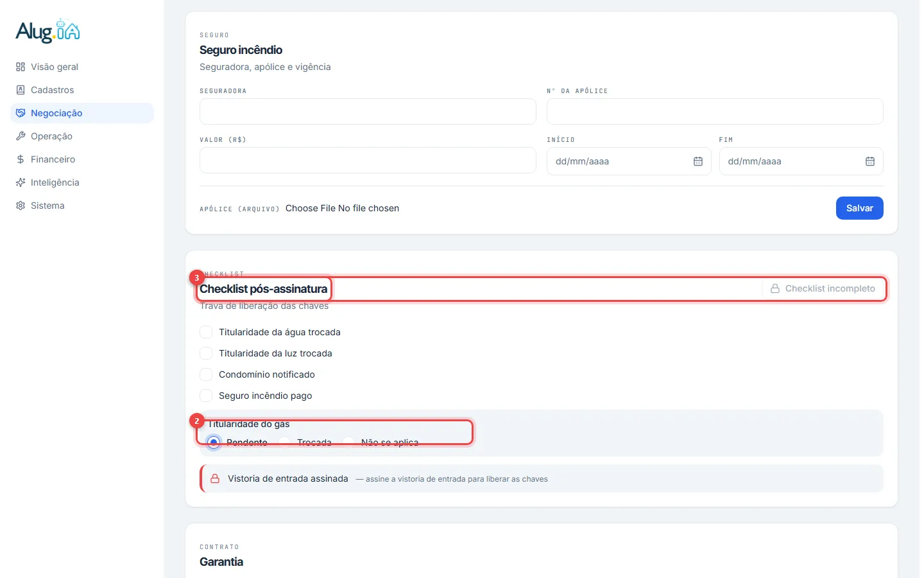Viewport: 924px width, 578px height.
Task: Focus the Valor (R$) input field
Action: 368,161
